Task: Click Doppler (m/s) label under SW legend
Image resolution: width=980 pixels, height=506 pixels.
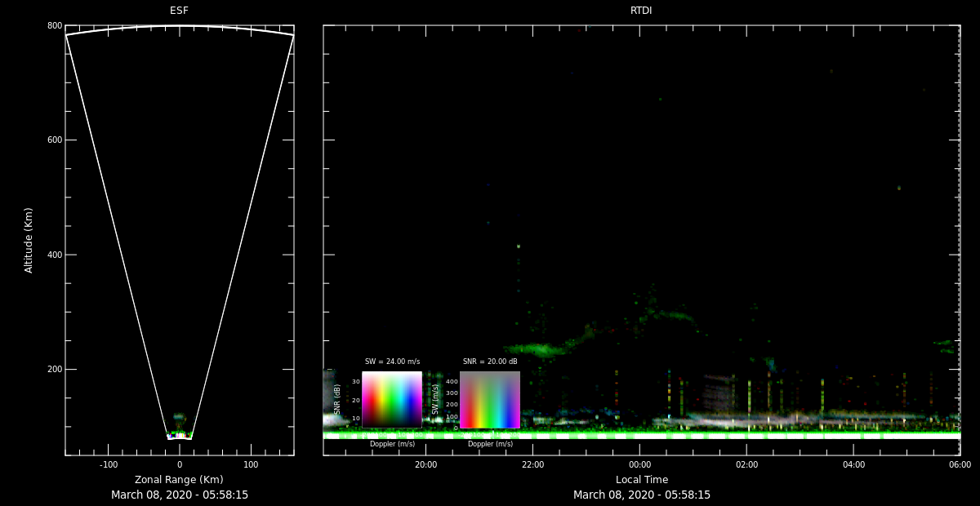Action: [490, 444]
